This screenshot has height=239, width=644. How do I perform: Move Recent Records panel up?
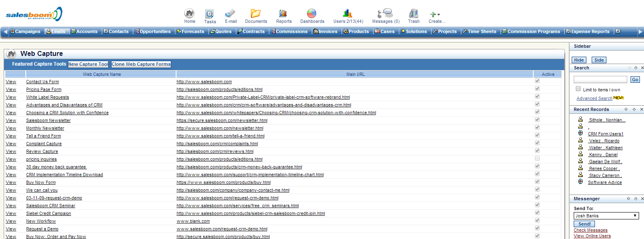coord(626,109)
